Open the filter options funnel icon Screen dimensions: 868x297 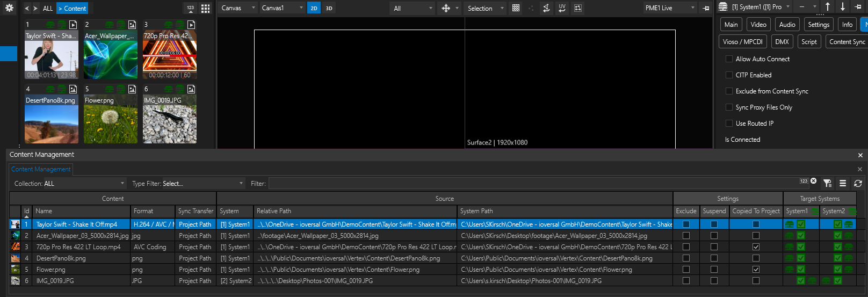click(x=827, y=184)
